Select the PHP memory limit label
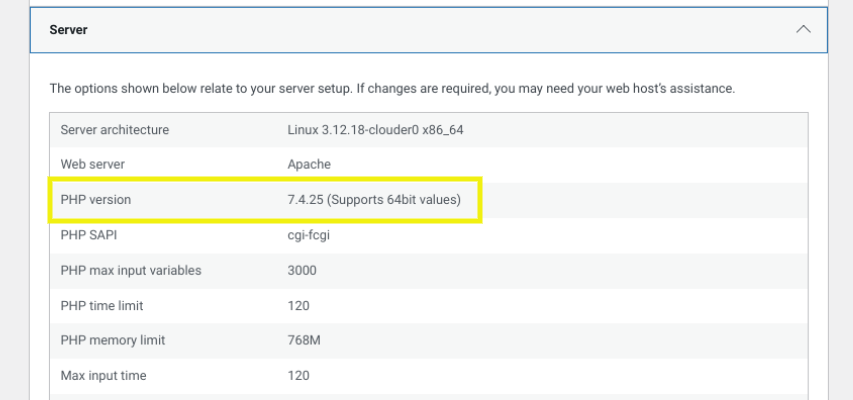Viewport: 853px width, 400px height. [x=113, y=340]
